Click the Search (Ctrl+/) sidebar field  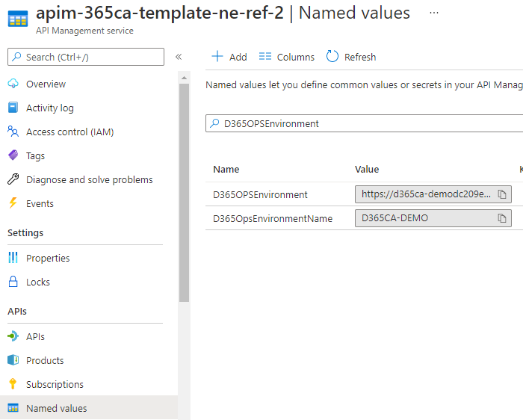coord(86,57)
